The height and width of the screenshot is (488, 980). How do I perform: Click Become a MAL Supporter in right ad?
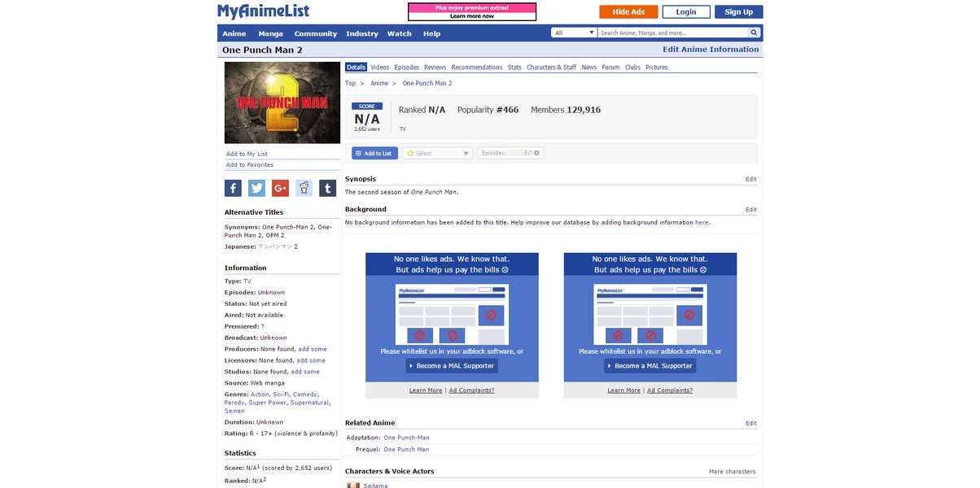pos(650,366)
